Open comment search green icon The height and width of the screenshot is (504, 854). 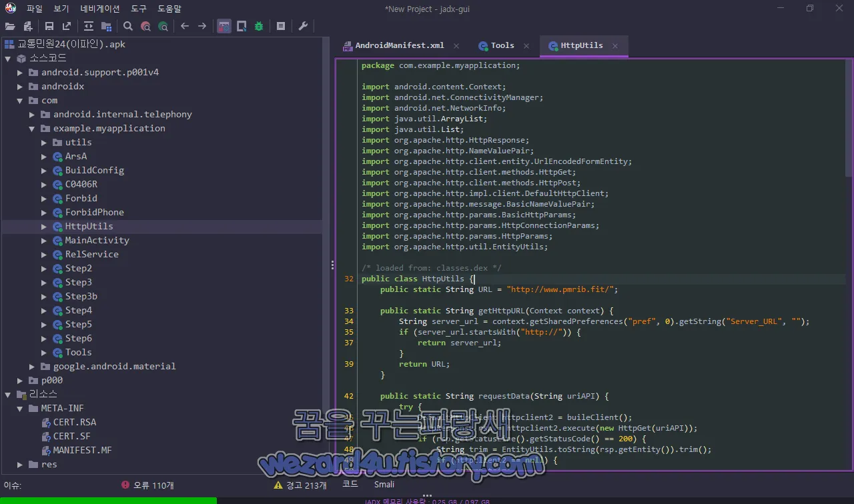[163, 27]
